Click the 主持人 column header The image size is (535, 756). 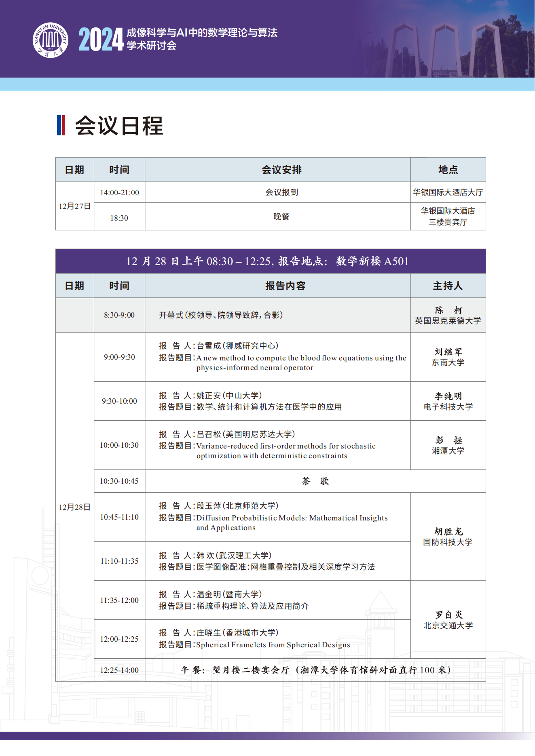pos(448,286)
